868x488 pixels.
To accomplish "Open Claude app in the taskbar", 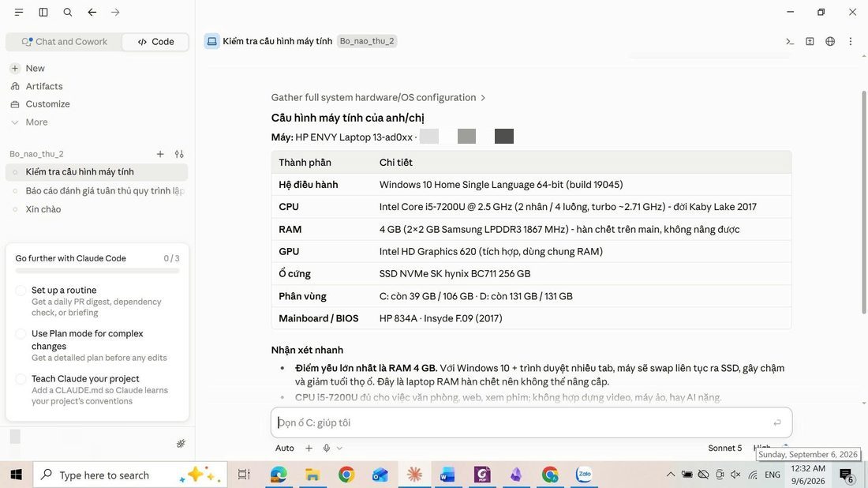I will point(414,475).
